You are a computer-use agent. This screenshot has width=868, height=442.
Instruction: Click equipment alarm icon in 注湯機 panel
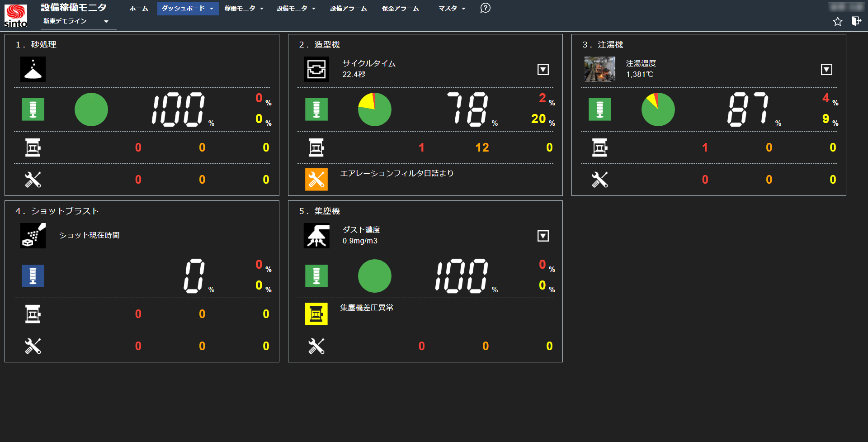[600, 147]
